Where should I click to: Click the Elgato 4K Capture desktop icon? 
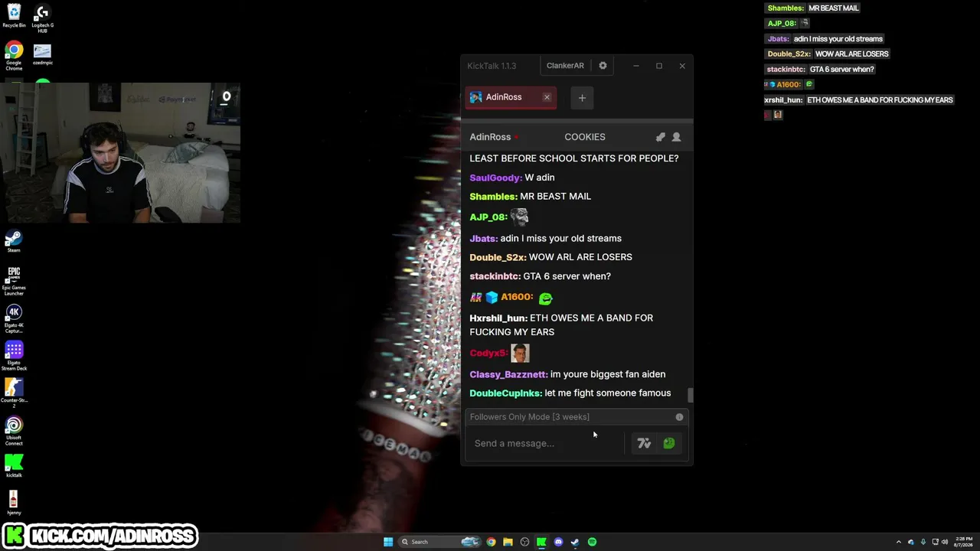click(14, 319)
